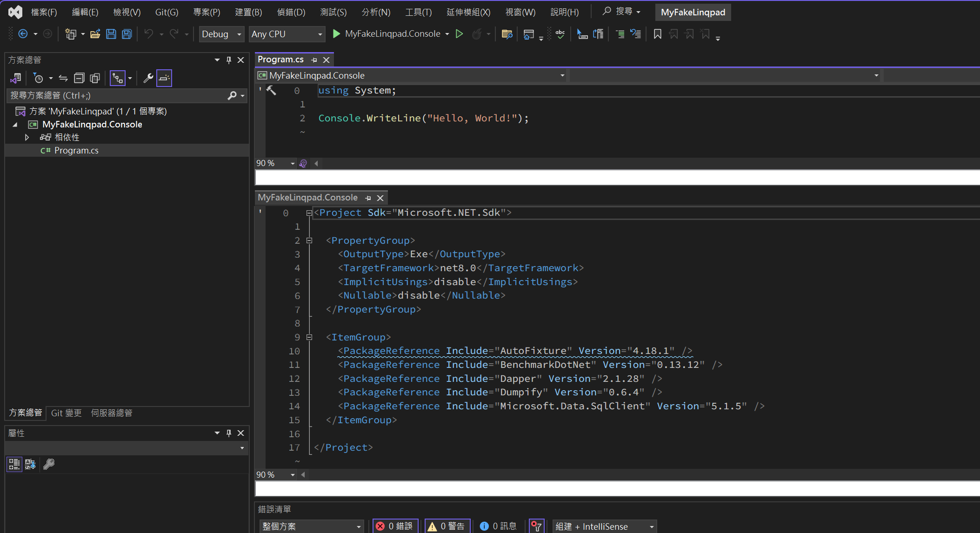
Task: Open the Debug configuration dropdown
Action: (221, 34)
